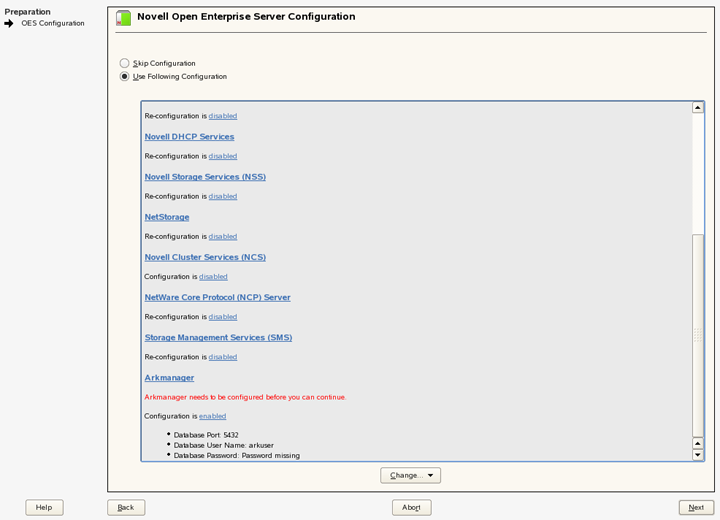Select the Use Following Configuration radio button

124,76
